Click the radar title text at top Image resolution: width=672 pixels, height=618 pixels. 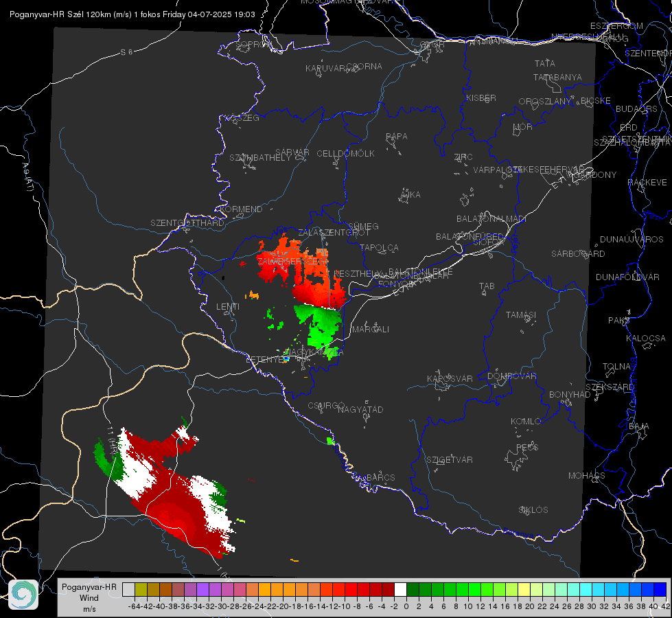click(132, 14)
